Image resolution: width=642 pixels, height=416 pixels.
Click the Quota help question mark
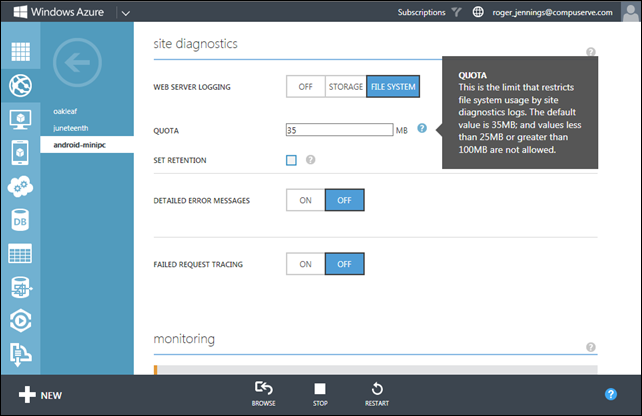[x=422, y=128]
